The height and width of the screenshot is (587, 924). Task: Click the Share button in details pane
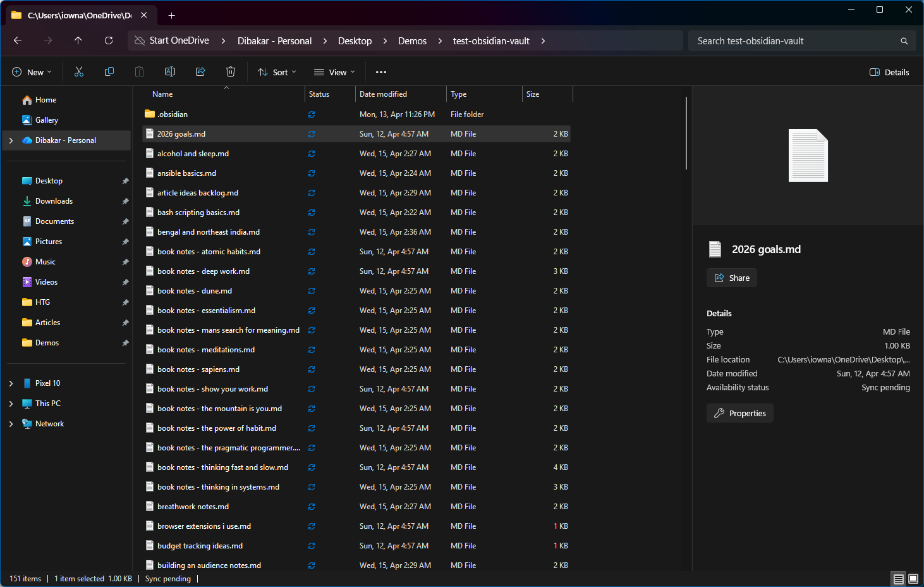click(x=732, y=278)
